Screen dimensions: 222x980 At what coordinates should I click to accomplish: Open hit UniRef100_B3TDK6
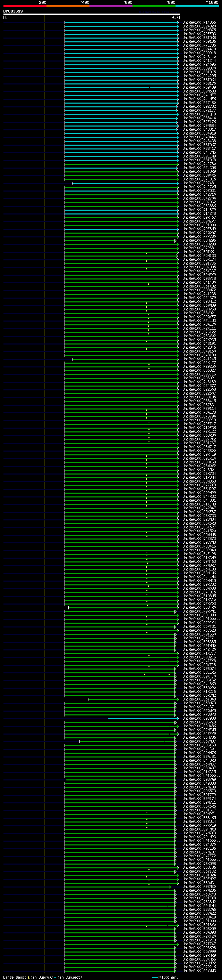point(199,38)
